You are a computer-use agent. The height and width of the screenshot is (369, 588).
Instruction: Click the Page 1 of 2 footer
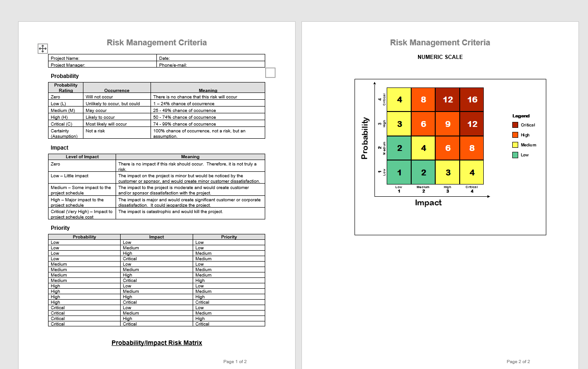coord(234,361)
